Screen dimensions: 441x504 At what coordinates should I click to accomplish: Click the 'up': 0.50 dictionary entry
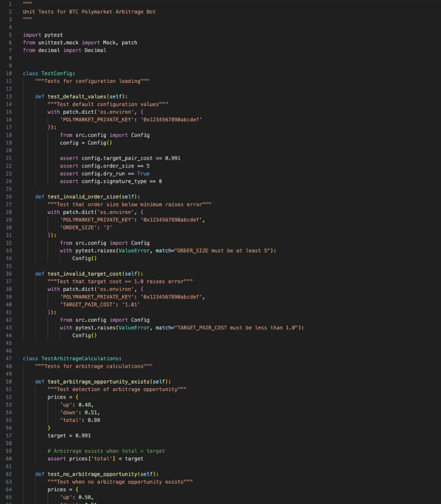[77, 498]
